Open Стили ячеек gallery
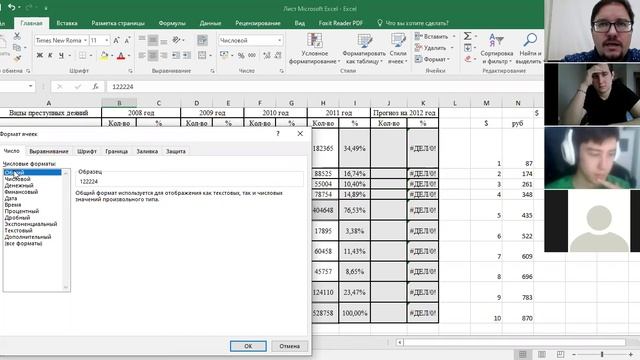640x360 pixels. tap(398, 49)
